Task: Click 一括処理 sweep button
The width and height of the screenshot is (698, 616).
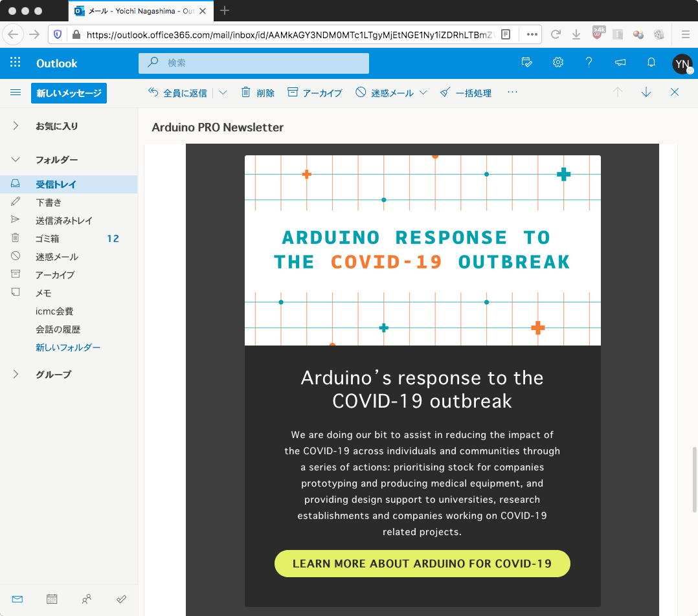Action: [466, 93]
